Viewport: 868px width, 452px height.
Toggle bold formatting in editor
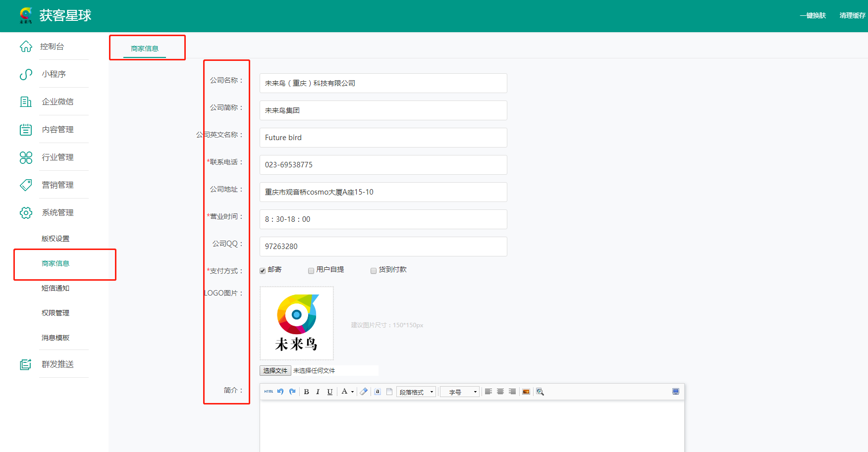coord(306,392)
